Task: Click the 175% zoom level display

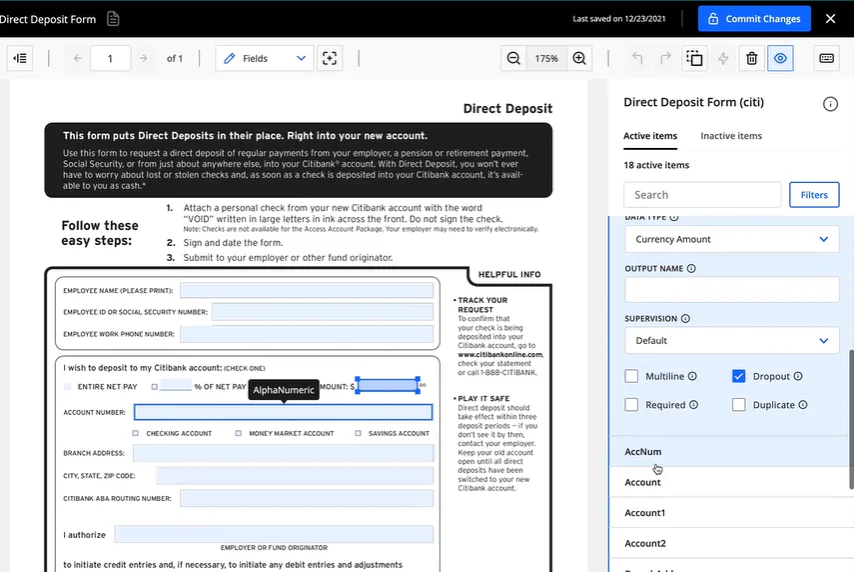Action: [546, 58]
